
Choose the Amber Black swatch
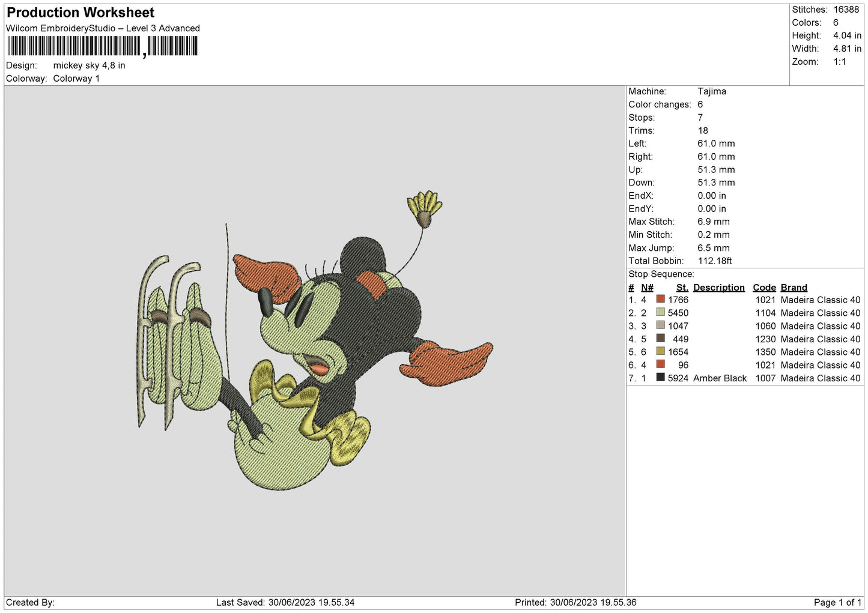[660, 378]
